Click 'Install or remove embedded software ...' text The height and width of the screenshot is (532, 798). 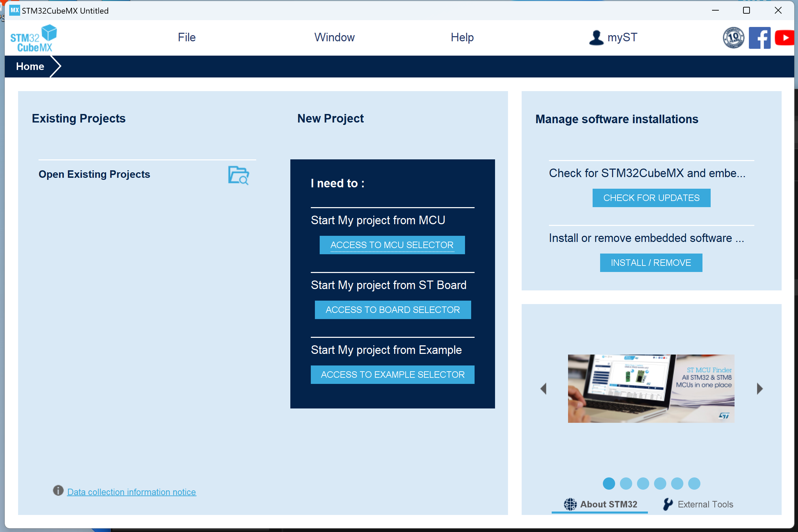[x=647, y=238]
